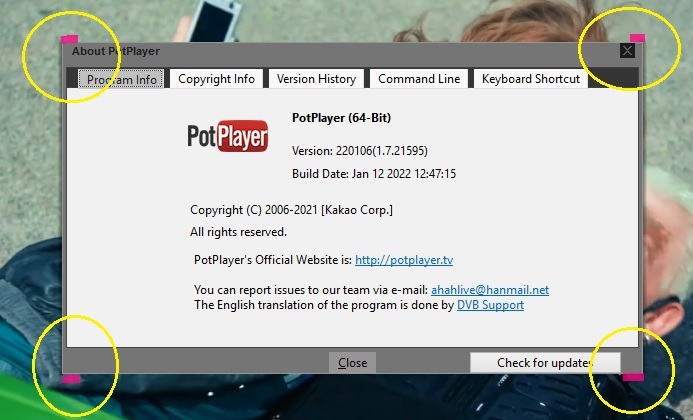Click the Close button
The width and height of the screenshot is (693, 420).
352,363
